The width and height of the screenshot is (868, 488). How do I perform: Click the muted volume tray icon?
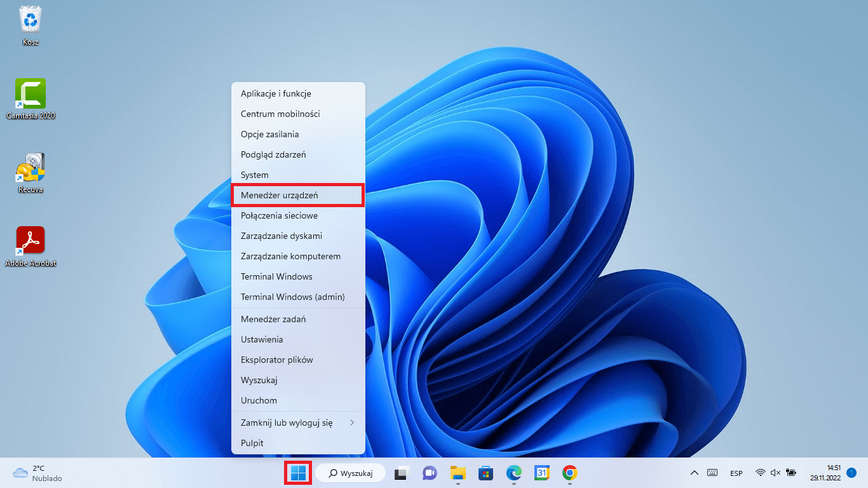coord(775,473)
